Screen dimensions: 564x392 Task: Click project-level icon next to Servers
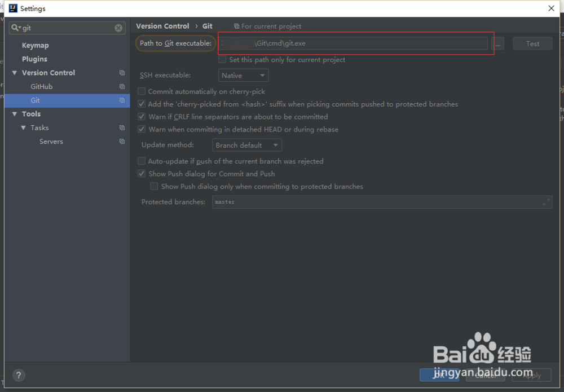[x=122, y=142]
